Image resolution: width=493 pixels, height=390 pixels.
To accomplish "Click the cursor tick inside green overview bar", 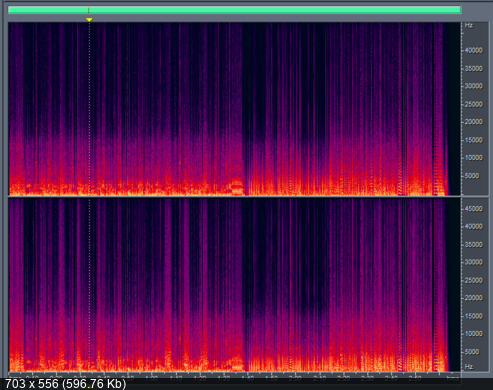I will pyautogui.click(x=88, y=10).
